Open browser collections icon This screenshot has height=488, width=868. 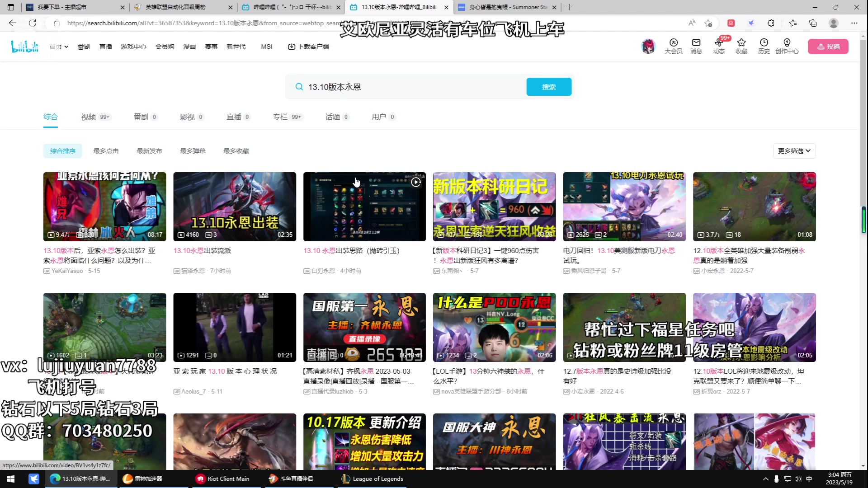(x=813, y=23)
